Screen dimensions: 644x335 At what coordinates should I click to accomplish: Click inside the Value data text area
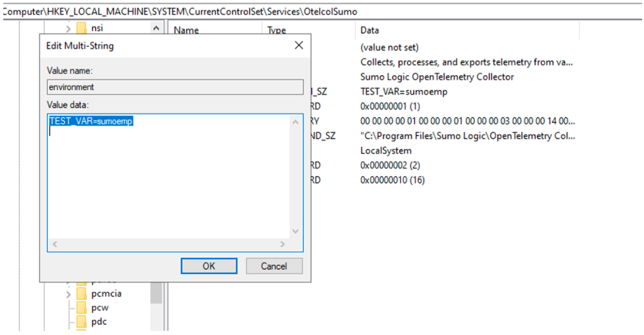click(169, 181)
